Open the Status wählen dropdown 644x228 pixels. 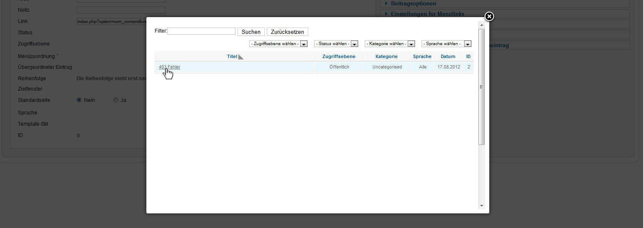click(336, 44)
